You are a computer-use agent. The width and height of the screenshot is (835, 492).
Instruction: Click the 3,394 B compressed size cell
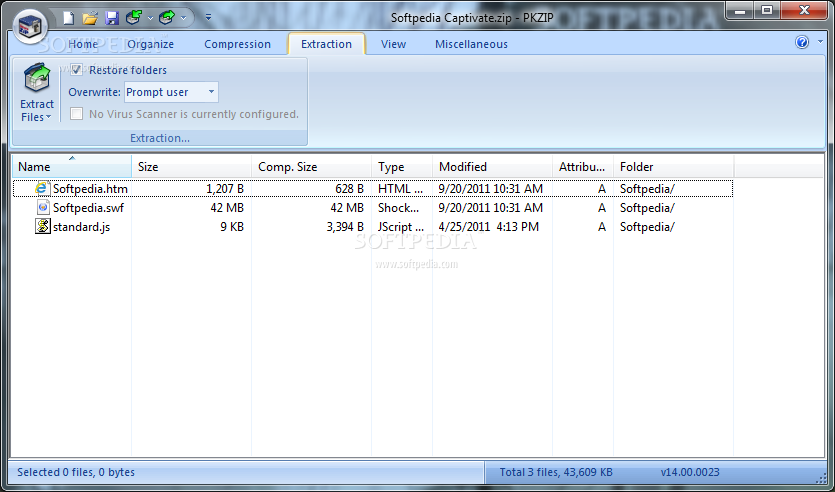click(345, 227)
